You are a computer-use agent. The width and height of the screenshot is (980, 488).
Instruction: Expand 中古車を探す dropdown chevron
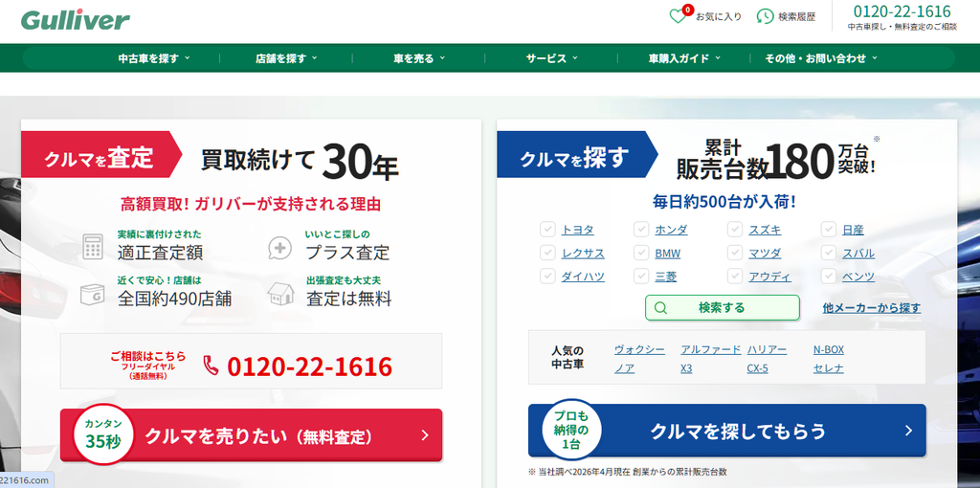point(188,58)
